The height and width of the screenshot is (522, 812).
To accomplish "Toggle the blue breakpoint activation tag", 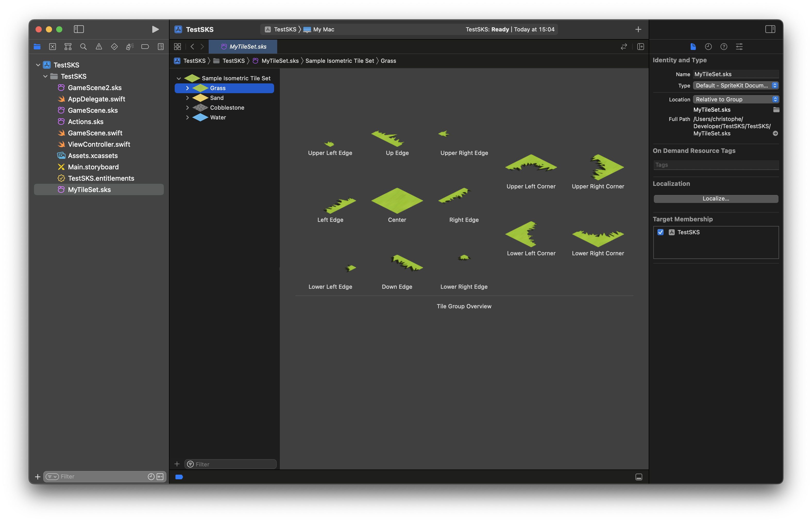I will click(179, 477).
